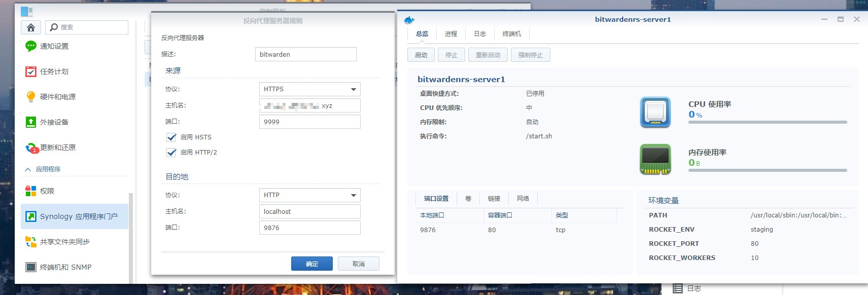Screen dimensions: 868x295
Task: Click the memory usage RAM icon
Action: [x=655, y=159]
